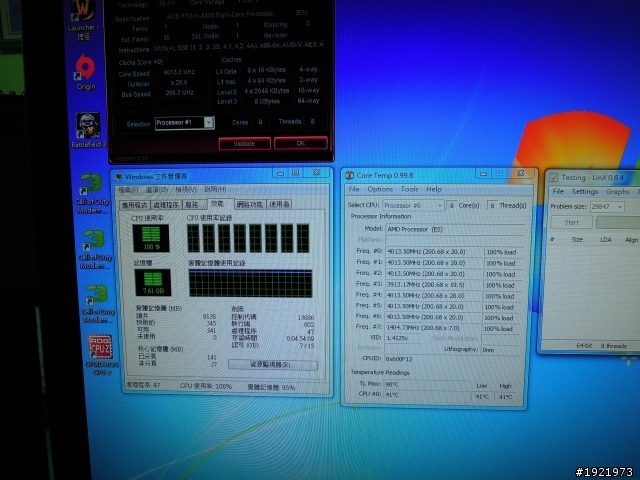Viewport: 640px width, 480px height.
Task: Click the Freq. #3 value 3913.17MHz in Core Temp
Action: pyautogui.click(x=433, y=285)
